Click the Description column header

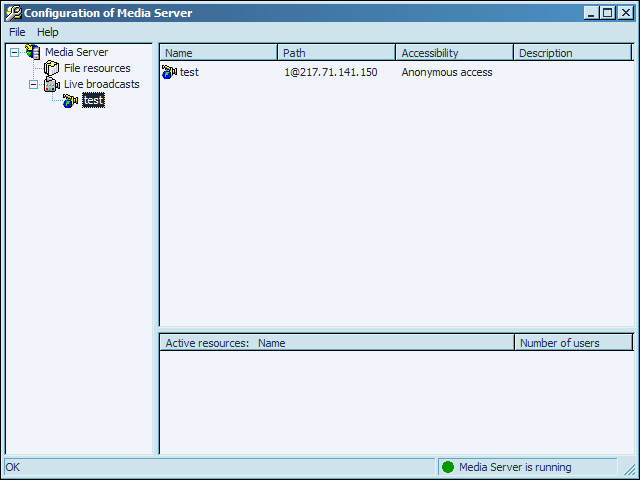[x=572, y=53]
